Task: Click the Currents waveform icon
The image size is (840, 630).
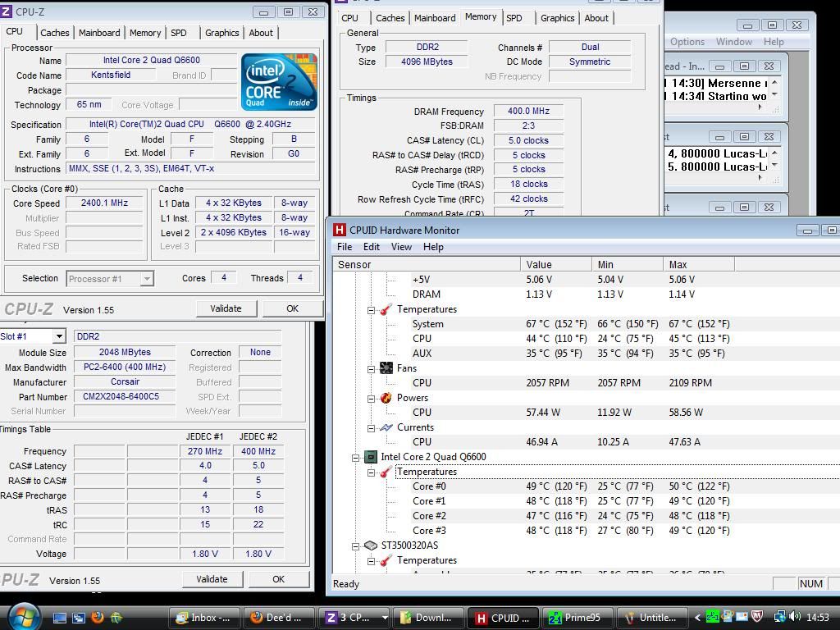Action: click(386, 427)
